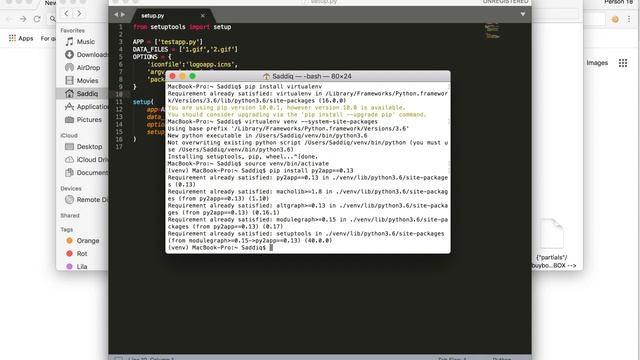Click 'testapp.py' string in editor
The image size is (640, 360).
click(x=178, y=42)
